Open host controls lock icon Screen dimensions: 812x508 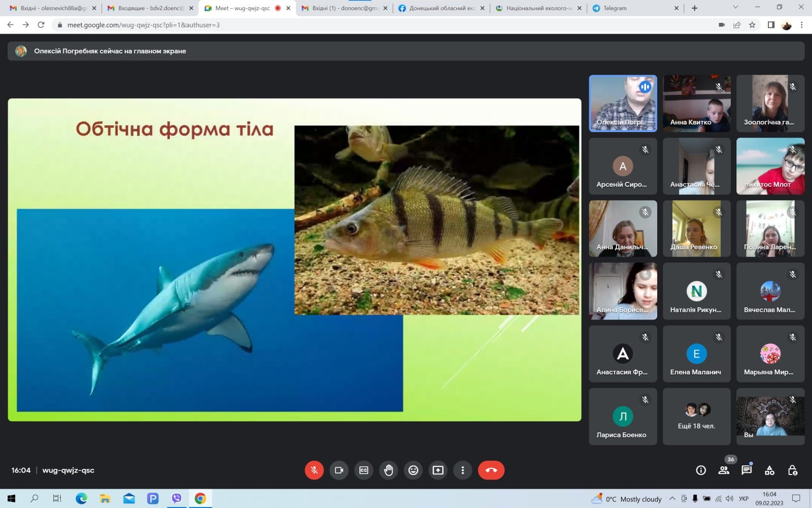pyautogui.click(x=792, y=470)
